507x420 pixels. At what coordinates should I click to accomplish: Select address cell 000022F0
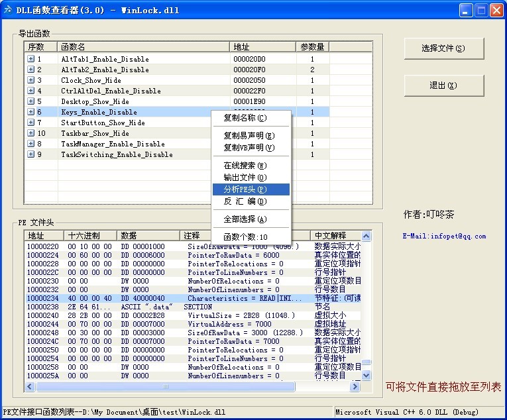[x=249, y=91]
